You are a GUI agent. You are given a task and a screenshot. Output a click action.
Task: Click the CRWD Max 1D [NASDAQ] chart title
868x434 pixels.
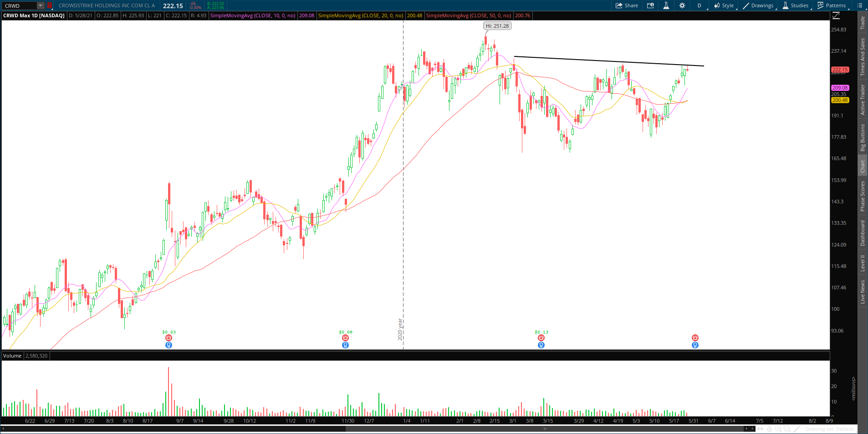34,15
